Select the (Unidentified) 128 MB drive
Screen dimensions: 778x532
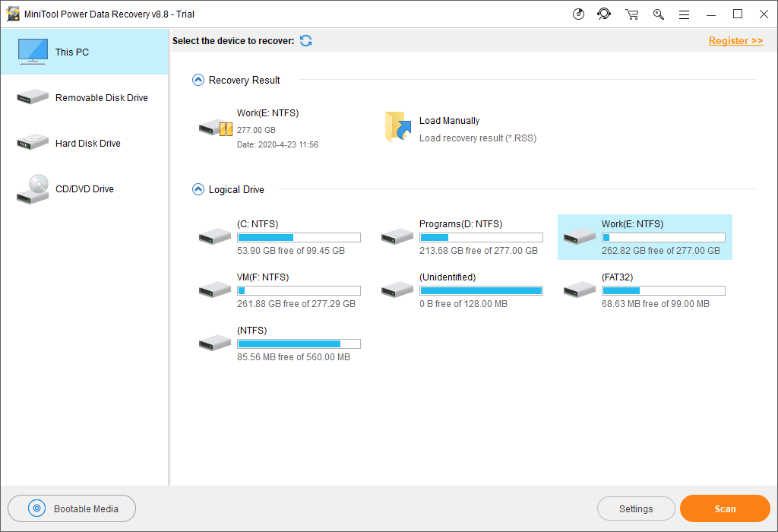[x=463, y=290]
